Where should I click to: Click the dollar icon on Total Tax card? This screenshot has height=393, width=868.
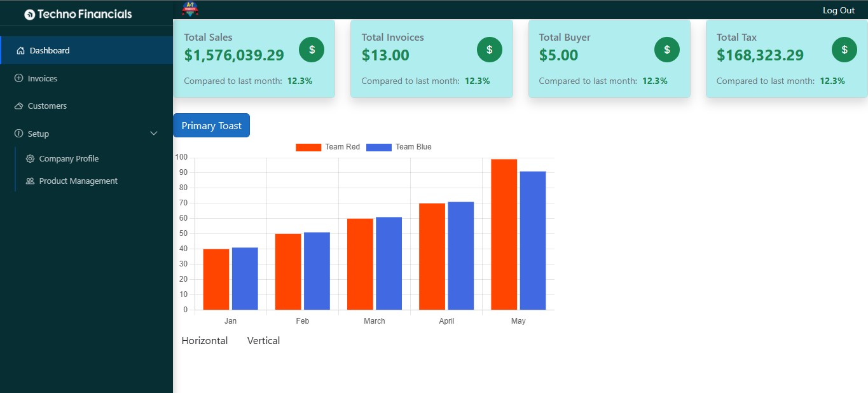[x=844, y=50]
